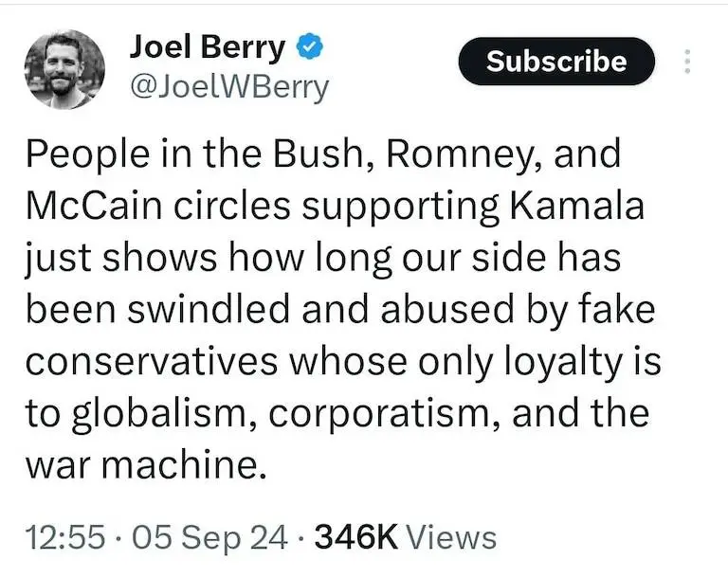The width and height of the screenshot is (728, 578).
Task: Visit the @JoelWBerry handle link
Action: [228, 87]
